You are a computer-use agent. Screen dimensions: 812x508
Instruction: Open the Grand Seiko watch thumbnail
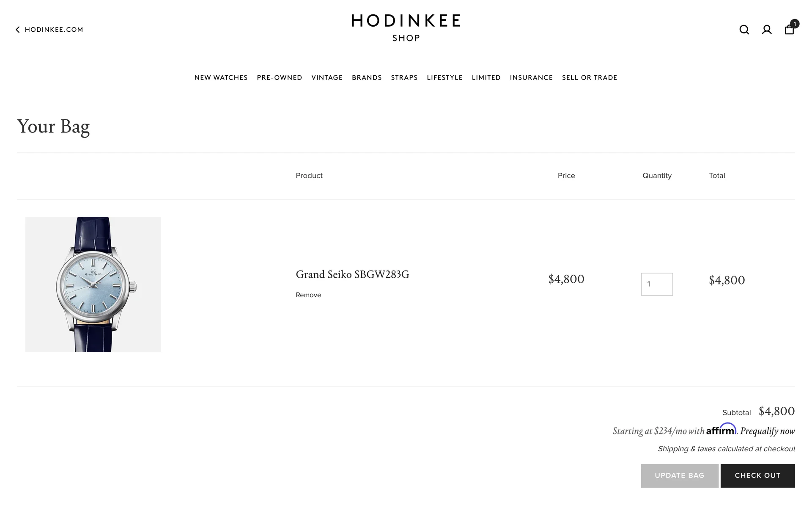93,284
